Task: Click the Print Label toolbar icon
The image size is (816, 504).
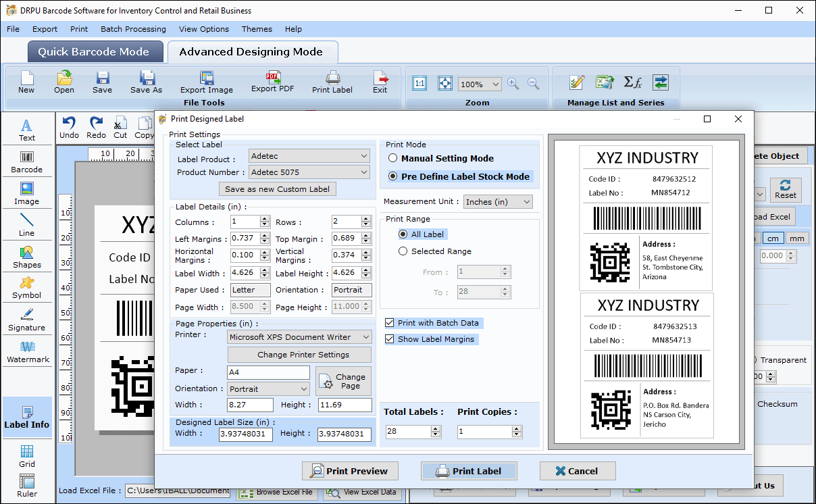Action: (332, 82)
